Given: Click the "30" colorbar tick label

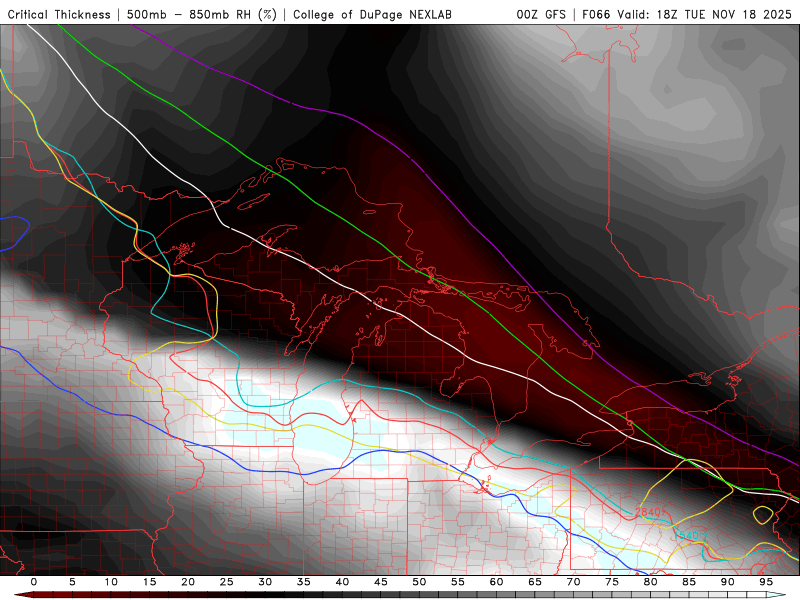Looking at the screenshot, I should tap(265, 582).
